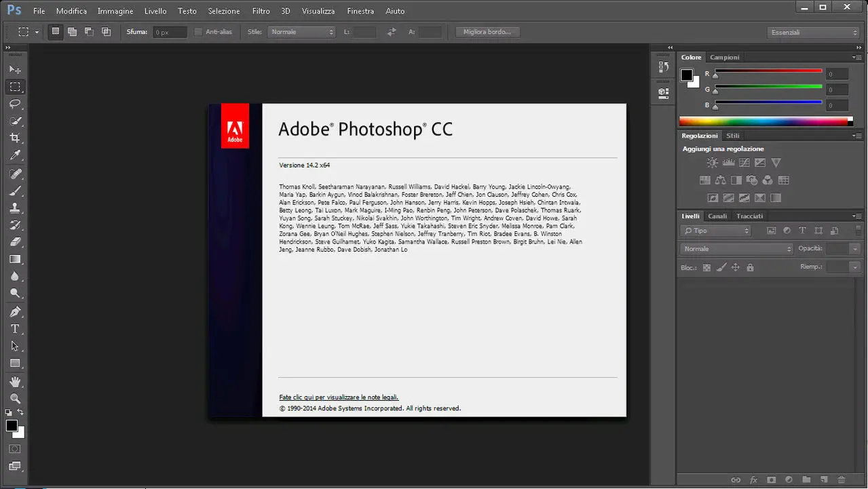Select the Dodge tool
The width and height of the screenshot is (868, 489).
coord(15,293)
